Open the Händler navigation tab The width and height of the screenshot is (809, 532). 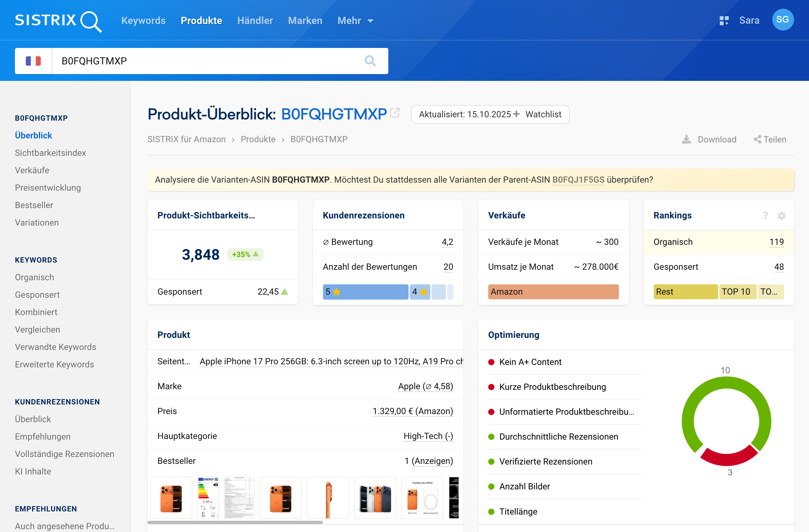255,21
